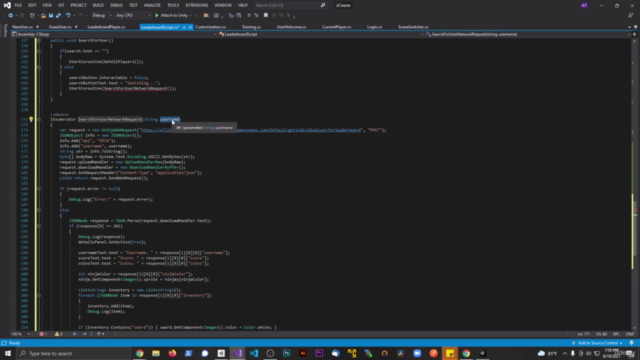Open the FILE menu
The image size is (640, 360).
pyautogui.click(x=18, y=5)
